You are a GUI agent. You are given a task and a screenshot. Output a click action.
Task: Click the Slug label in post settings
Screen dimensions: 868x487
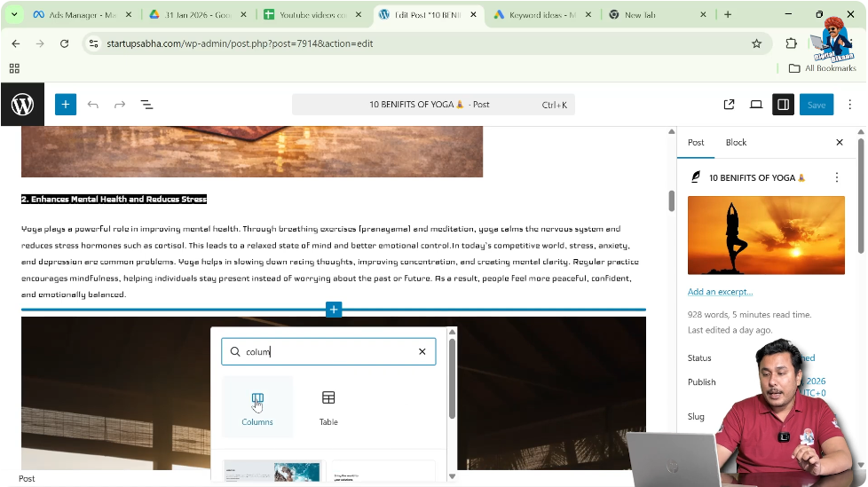point(696,416)
